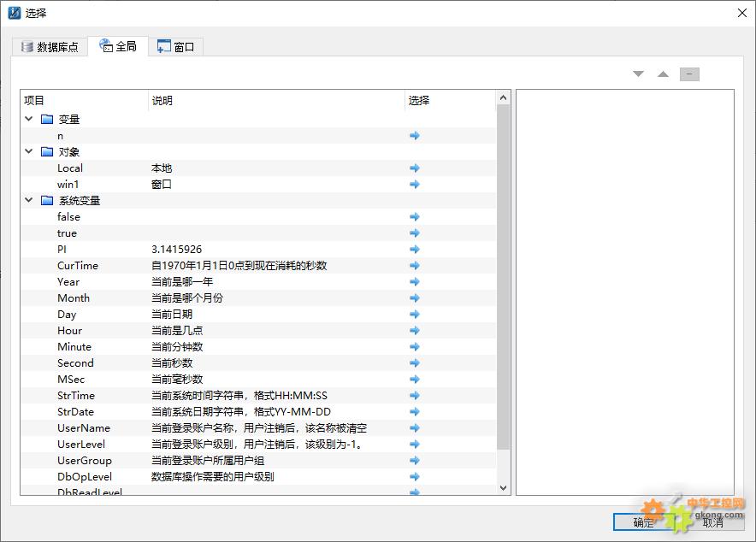Select the CurTime item name
Image resolution: width=756 pixels, height=542 pixels.
point(78,266)
